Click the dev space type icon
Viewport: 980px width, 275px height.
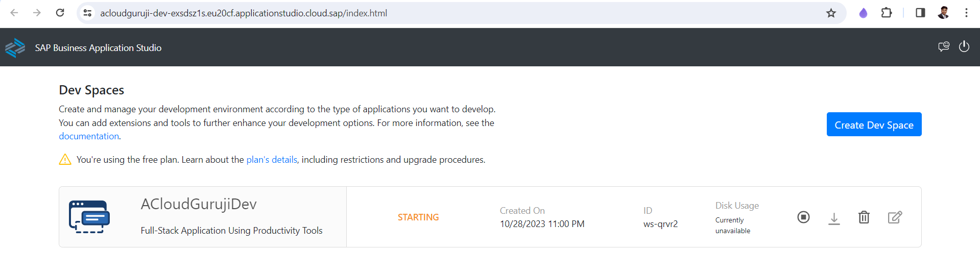(89, 217)
